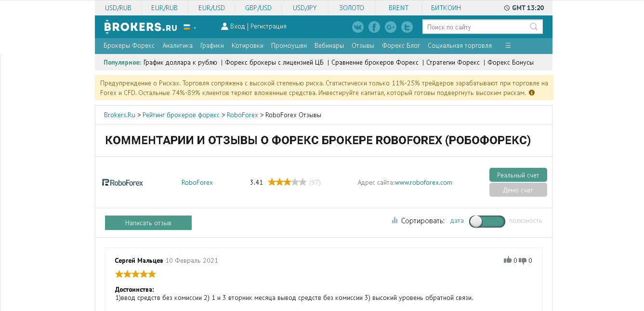Click the Google Plus icon
This screenshot has width=644, height=311.
click(391, 27)
